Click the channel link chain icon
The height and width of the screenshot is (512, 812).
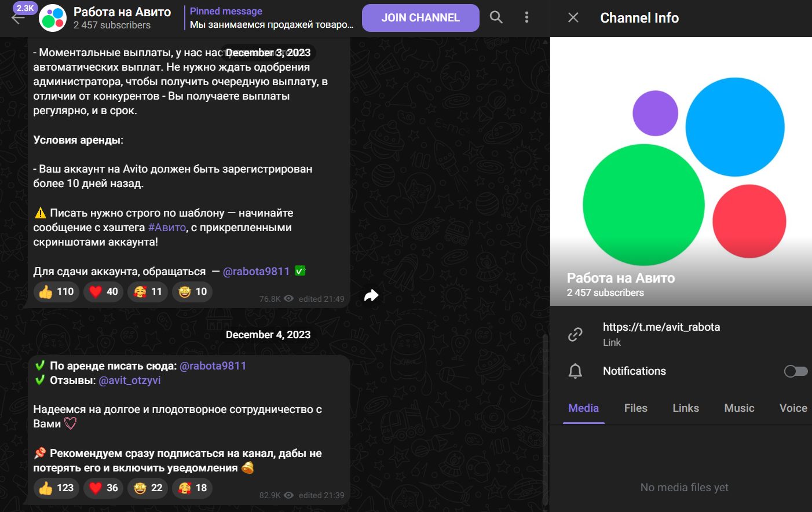[x=575, y=334]
